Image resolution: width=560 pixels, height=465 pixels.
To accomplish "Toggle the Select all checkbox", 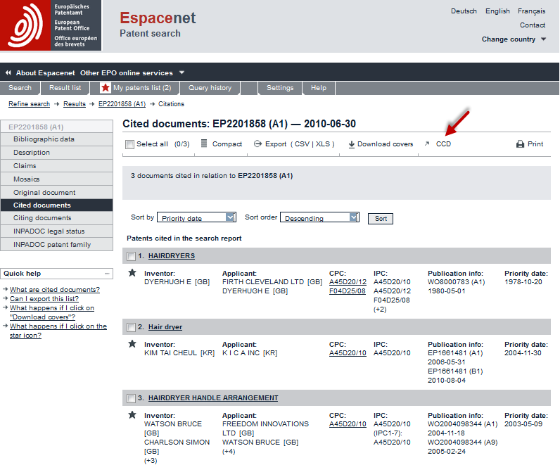I will click(x=130, y=144).
